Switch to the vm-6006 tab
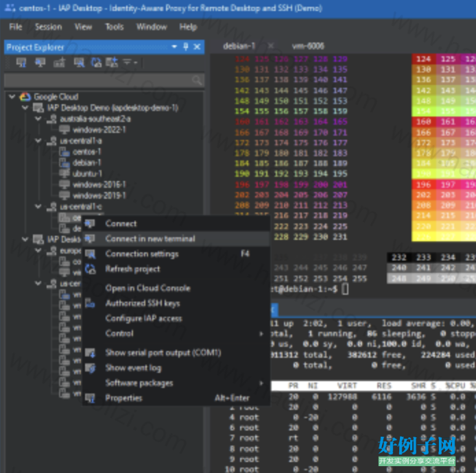The image size is (476, 473). coord(308,46)
